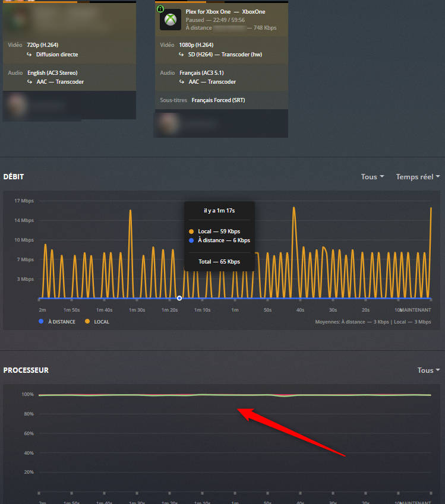445x504 pixels.
Task: Click 'Plex for Xbox One' player title
Action: coord(208,11)
